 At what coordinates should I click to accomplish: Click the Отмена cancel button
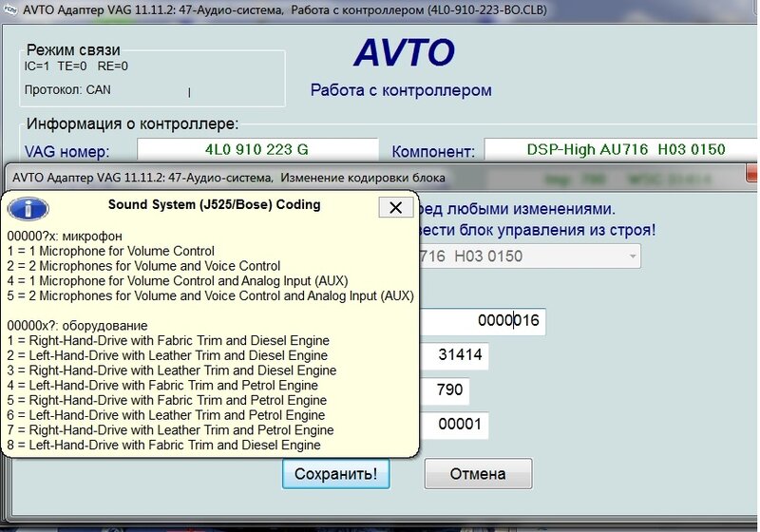click(x=478, y=473)
